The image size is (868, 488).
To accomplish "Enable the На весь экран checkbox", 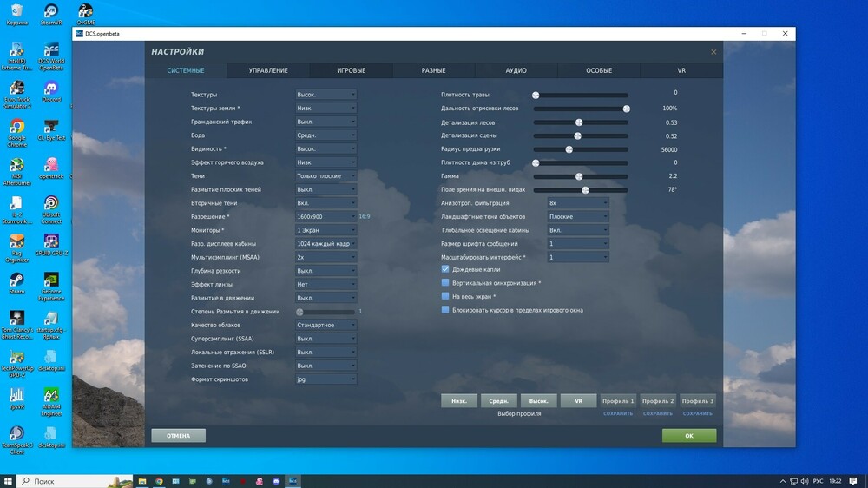I will (x=445, y=296).
